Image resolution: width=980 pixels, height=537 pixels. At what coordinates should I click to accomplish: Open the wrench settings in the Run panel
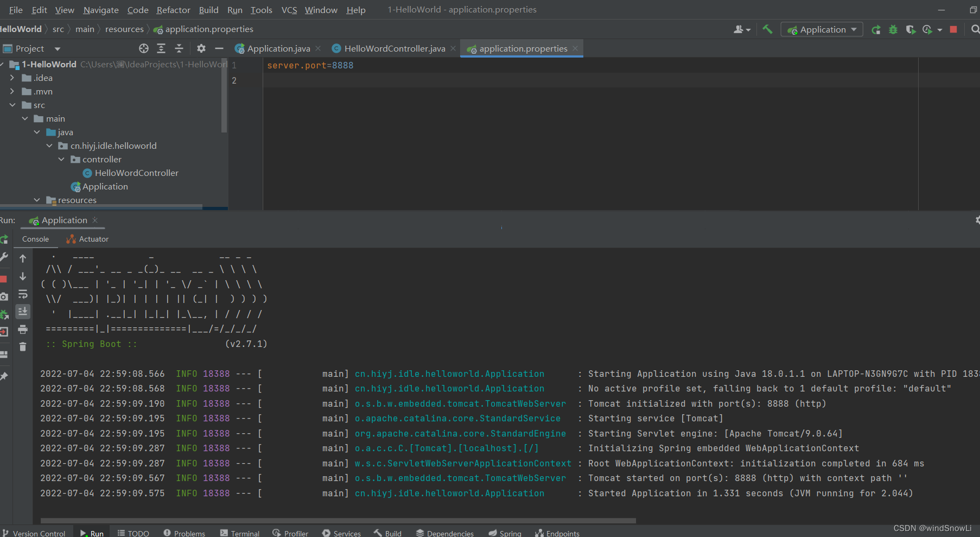click(x=4, y=257)
